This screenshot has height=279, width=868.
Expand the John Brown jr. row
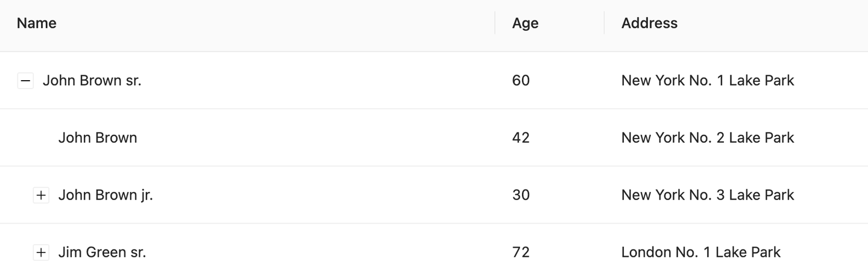[x=41, y=195]
